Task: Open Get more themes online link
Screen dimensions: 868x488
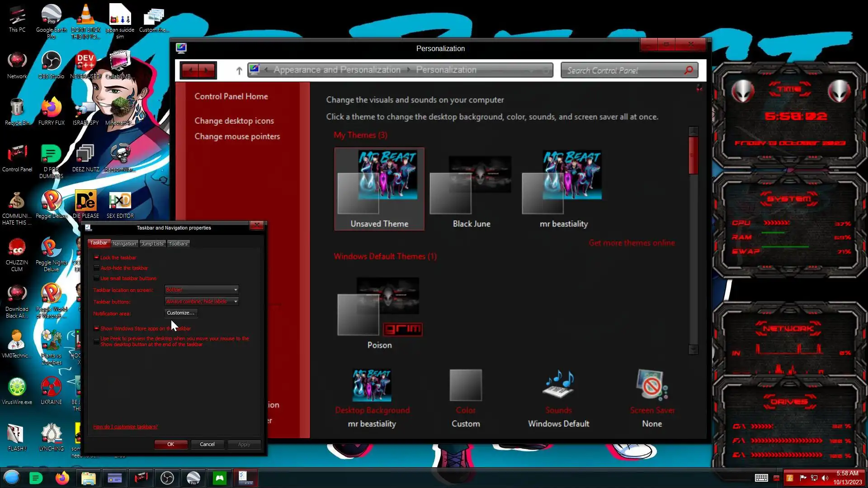Action: click(631, 243)
